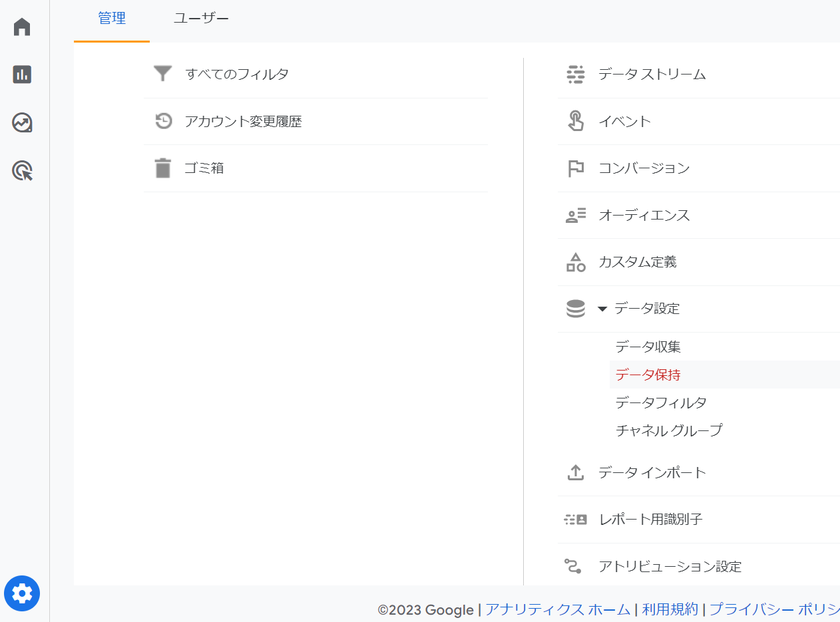This screenshot has width=840, height=622.
Task: Open the Reports bar chart icon
Action: (22, 75)
